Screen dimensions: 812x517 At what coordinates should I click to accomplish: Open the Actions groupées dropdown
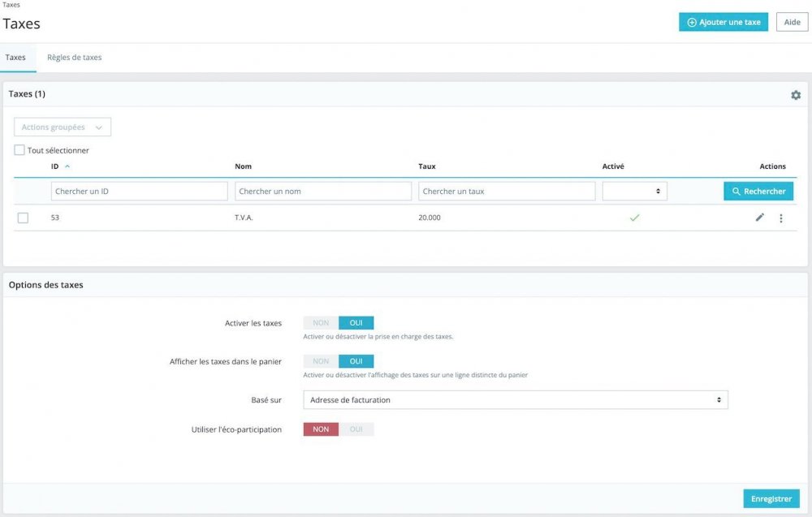63,127
